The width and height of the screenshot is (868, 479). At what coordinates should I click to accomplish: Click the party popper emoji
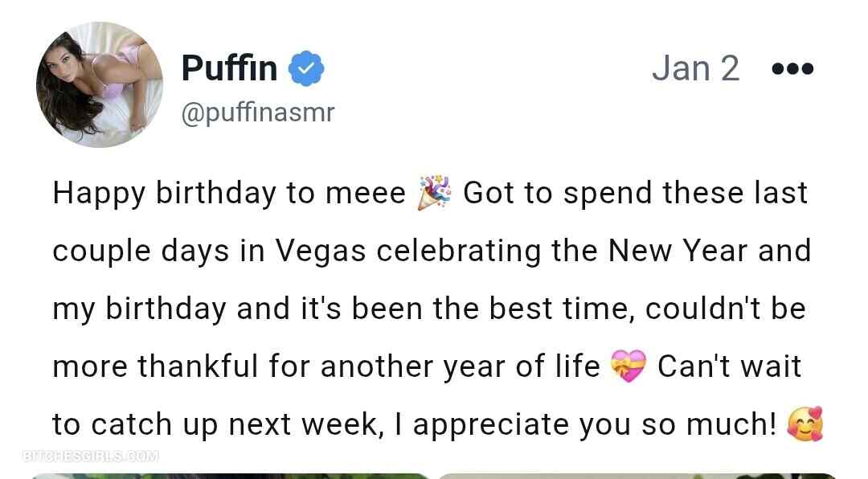point(435,194)
